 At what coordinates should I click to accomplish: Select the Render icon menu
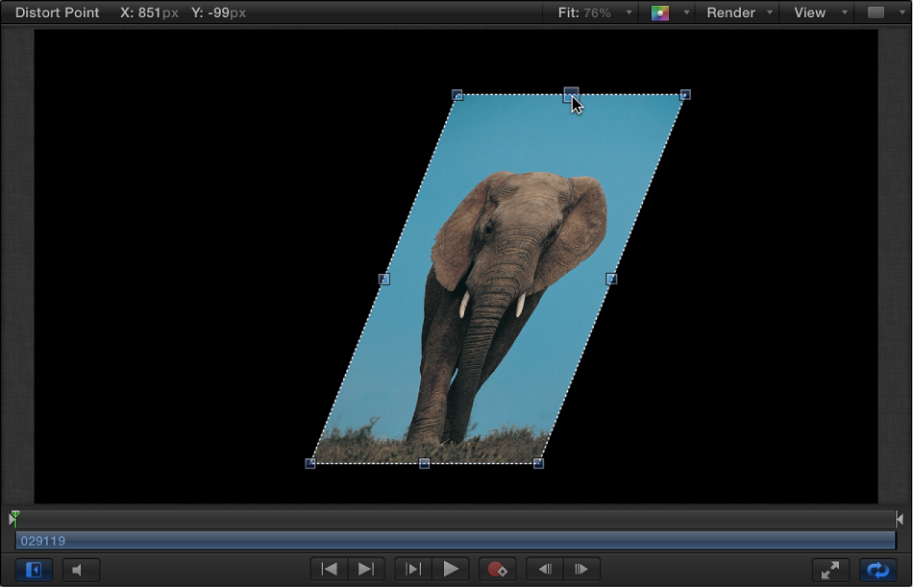click(730, 12)
